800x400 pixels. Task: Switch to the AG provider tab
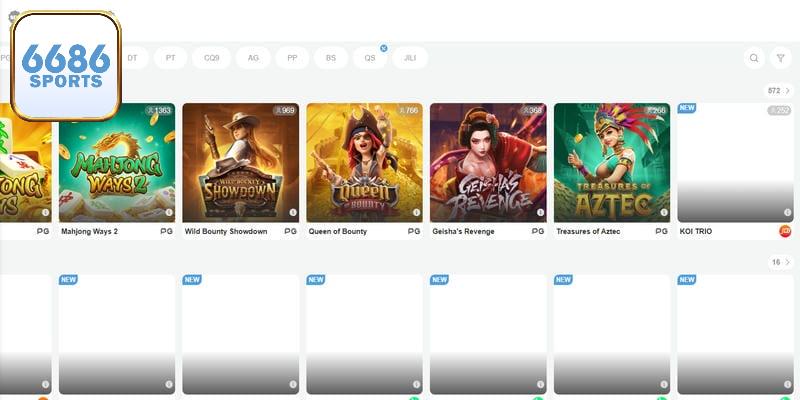(253, 58)
